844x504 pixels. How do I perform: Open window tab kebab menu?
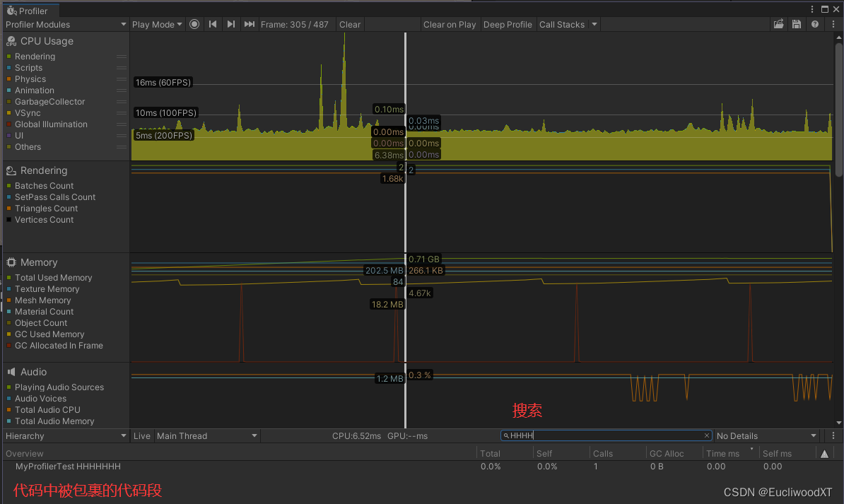point(812,9)
